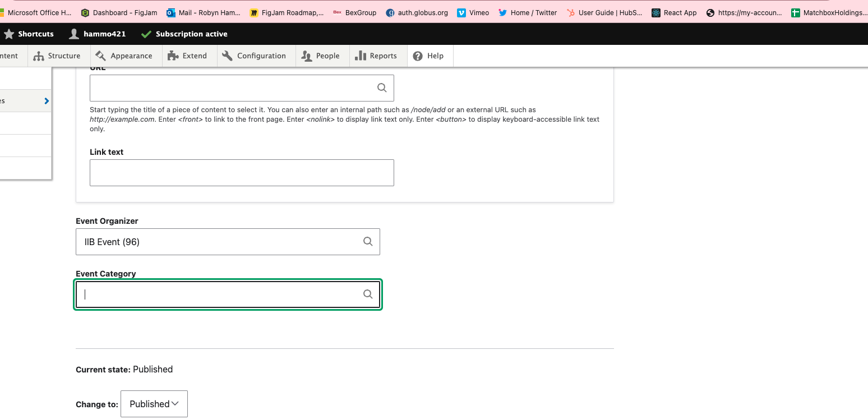The image size is (868, 419).
Task: Focus the Event Category input field
Action: [219, 294]
